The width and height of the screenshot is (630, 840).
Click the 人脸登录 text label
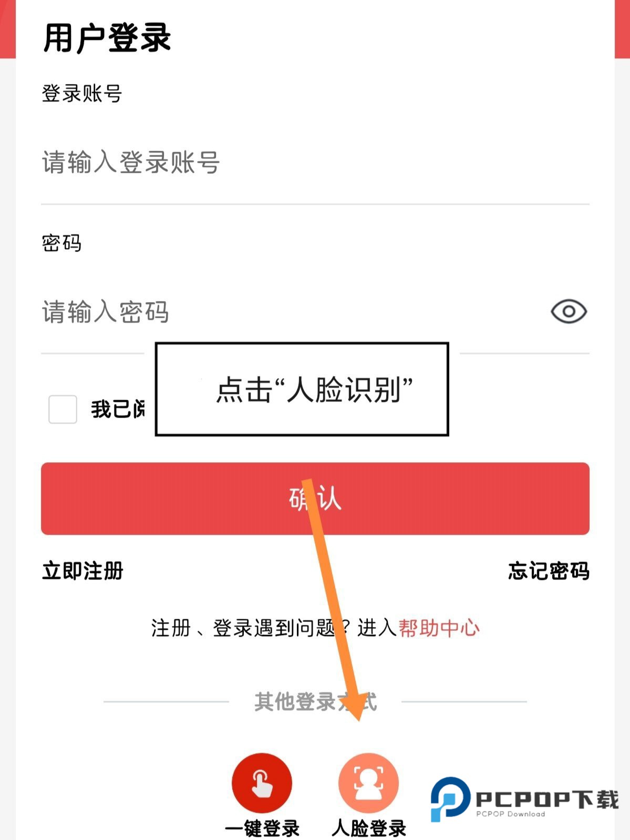coord(369,828)
